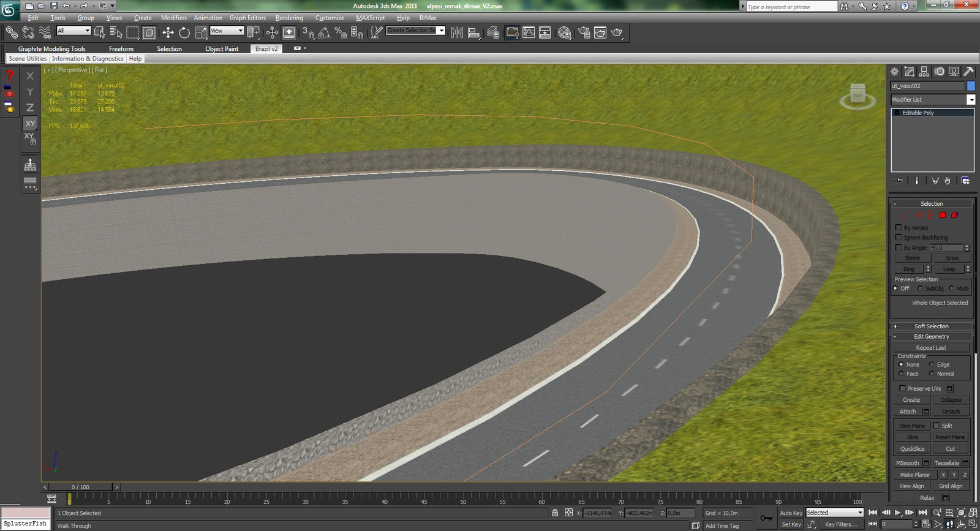Enable Preserve UVs checkbox

coord(902,388)
